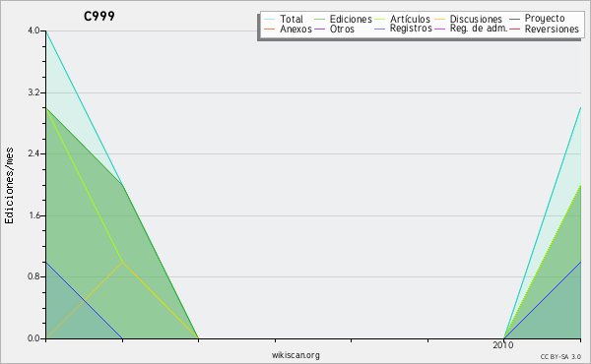Click the 3.2 y-axis value

[33, 92]
